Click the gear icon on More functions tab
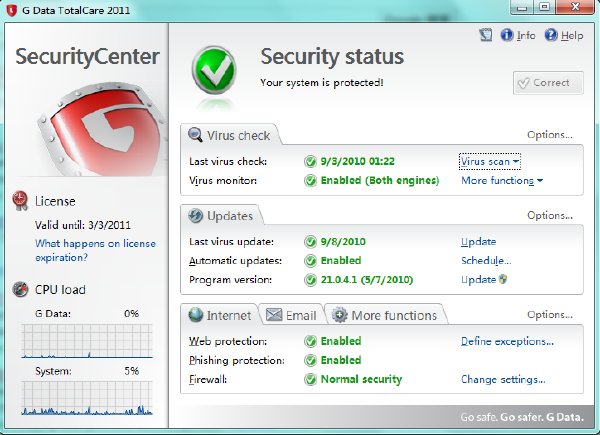The height and width of the screenshot is (435, 600). (339, 315)
